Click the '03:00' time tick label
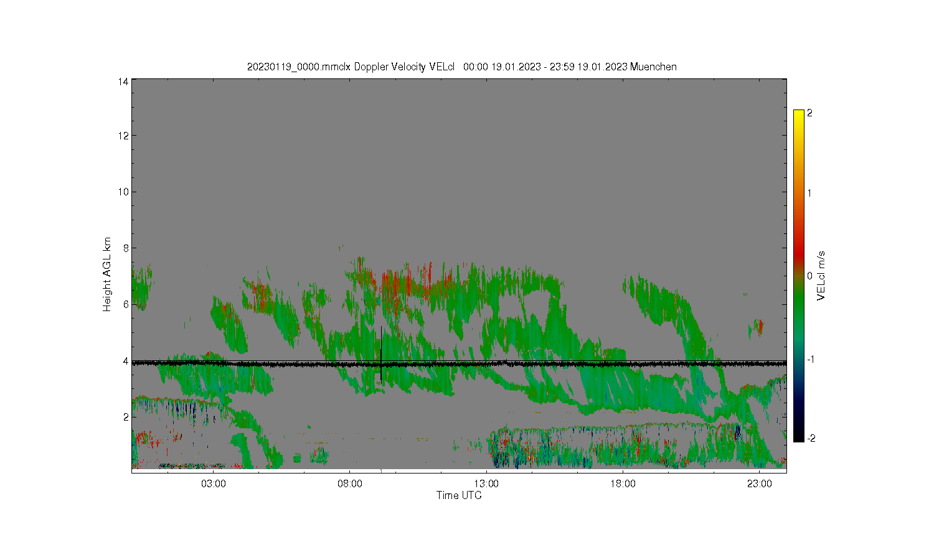Screen dimensions: 934x560 tap(214, 483)
